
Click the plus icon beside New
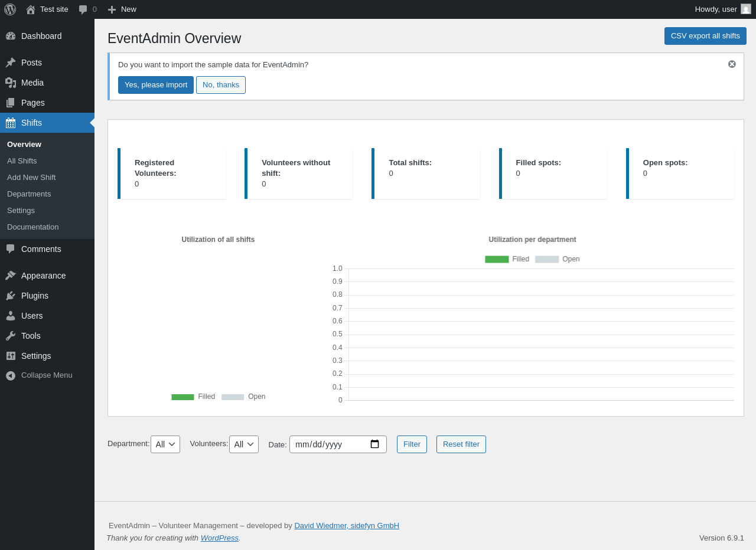pos(112,9)
